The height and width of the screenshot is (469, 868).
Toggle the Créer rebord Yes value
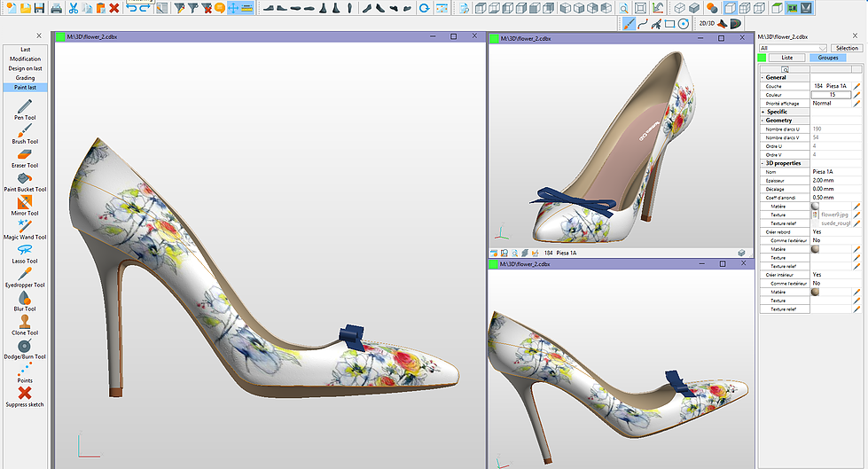(817, 231)
